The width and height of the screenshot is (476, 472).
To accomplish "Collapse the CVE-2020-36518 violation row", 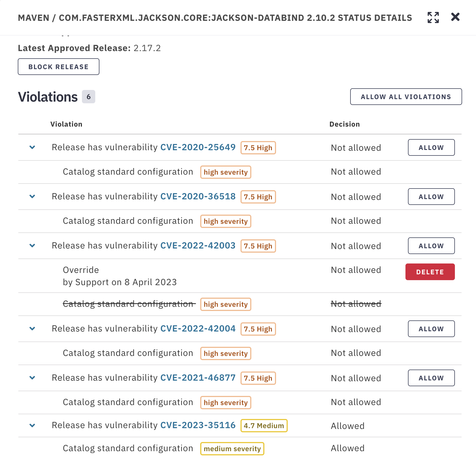I will tap(32, 197).
